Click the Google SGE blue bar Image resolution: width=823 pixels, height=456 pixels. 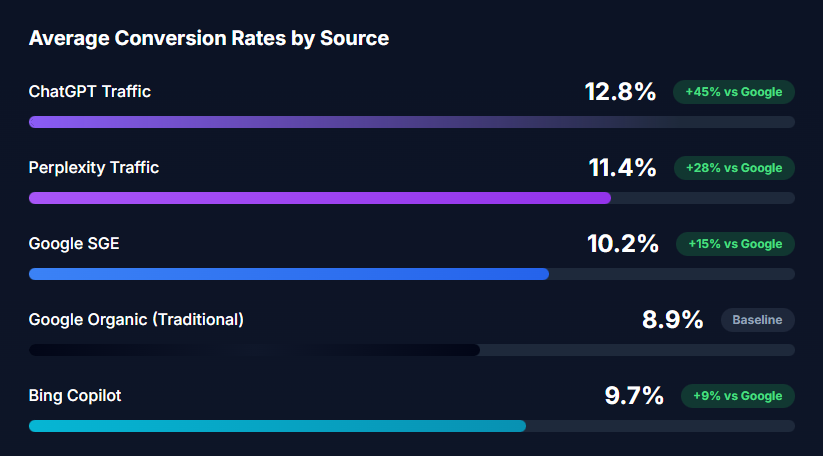tap(289, 274)
